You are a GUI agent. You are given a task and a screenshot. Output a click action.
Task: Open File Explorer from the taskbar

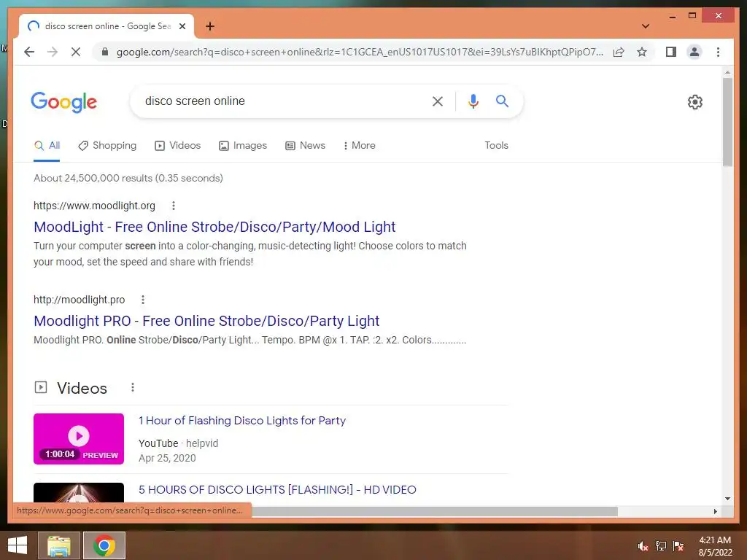point(59,545)
